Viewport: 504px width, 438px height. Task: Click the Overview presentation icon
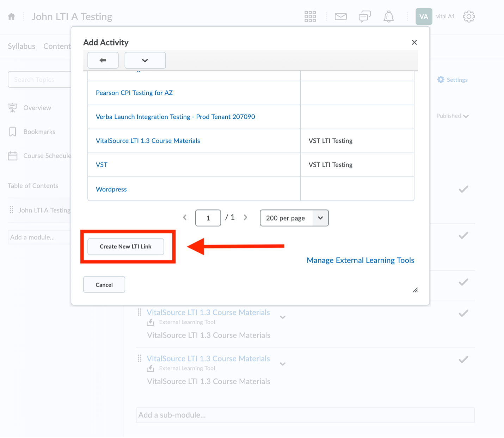(x=13, y=108)
